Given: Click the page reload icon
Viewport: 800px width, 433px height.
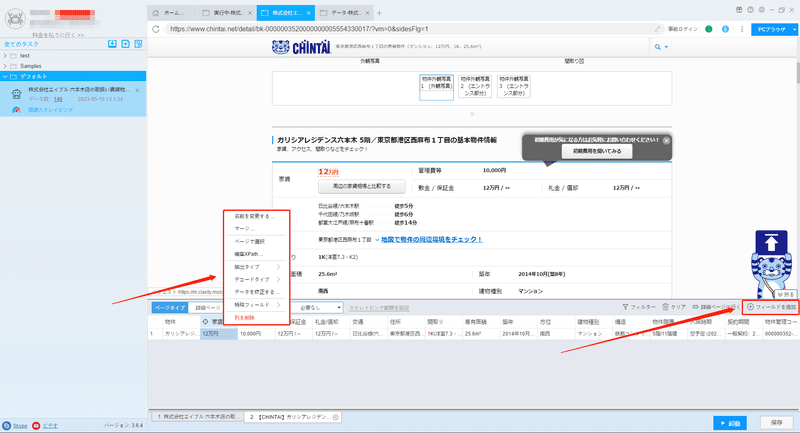Looking at the screenshot, I should click(156, 29).
